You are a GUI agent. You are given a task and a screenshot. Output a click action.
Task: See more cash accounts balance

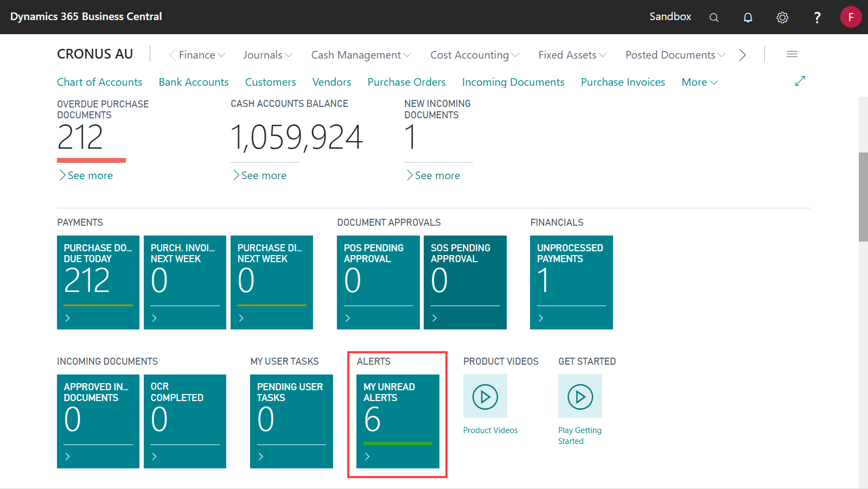pos(260,175)
